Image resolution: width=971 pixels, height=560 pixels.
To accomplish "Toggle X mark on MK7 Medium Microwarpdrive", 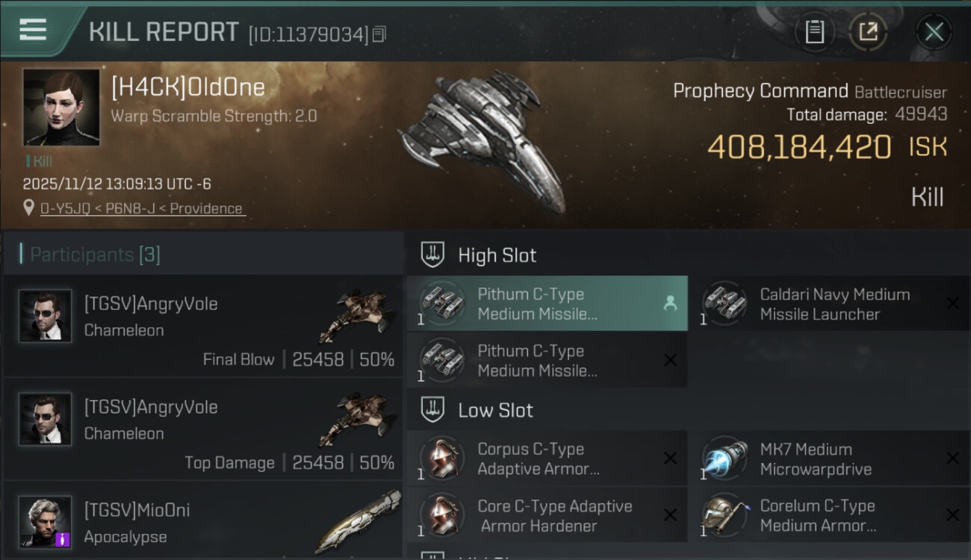I will (952, 458).
